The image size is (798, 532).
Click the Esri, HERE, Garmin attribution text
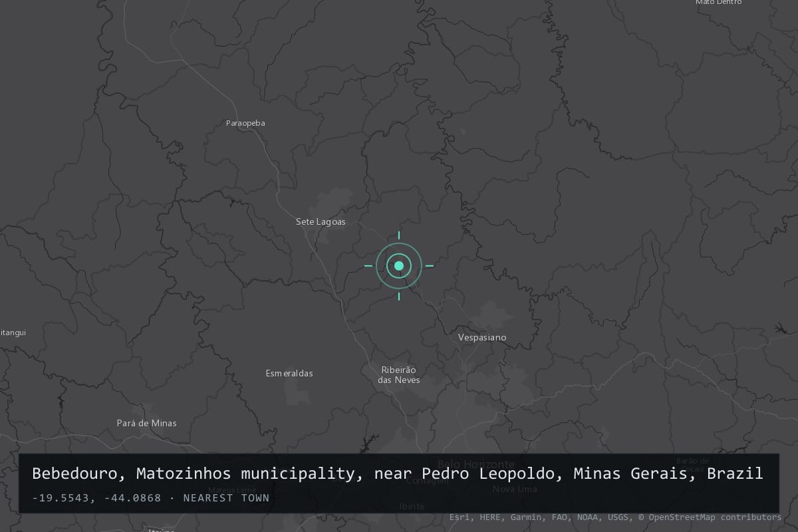coord(615,517)
